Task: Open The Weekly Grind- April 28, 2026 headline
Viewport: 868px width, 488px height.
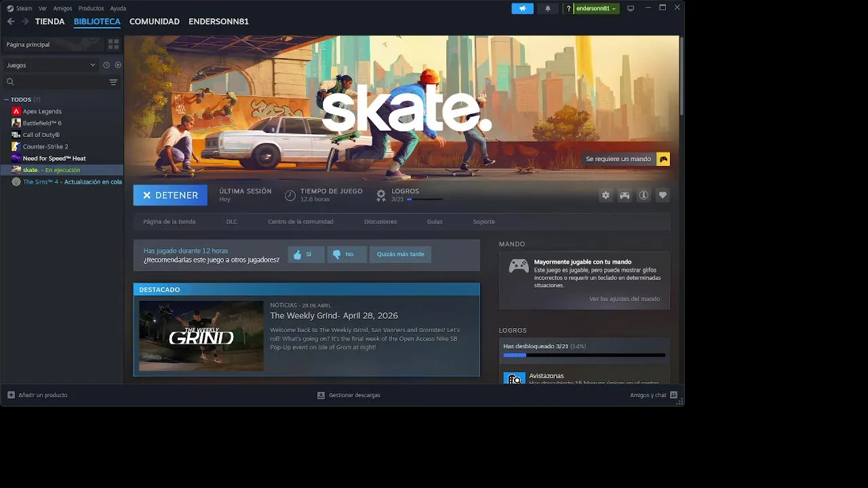Action: tap(334, 316)
